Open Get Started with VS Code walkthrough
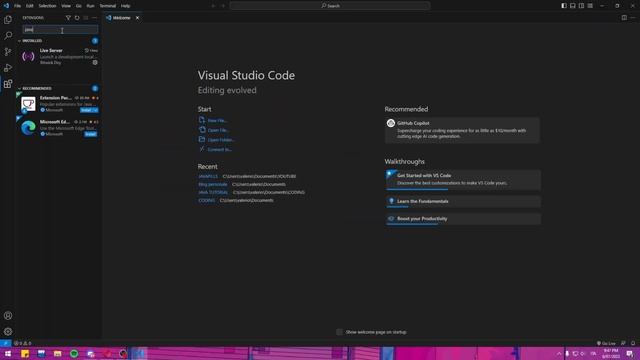The width and height of the screenshot is (640, 360). click(x=463, y=180)
